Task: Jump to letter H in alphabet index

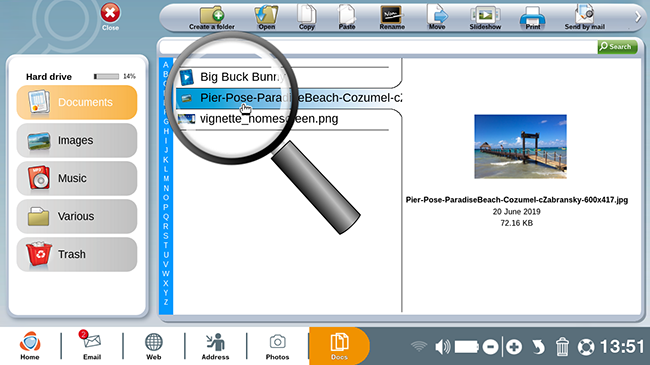Action: 166,131
